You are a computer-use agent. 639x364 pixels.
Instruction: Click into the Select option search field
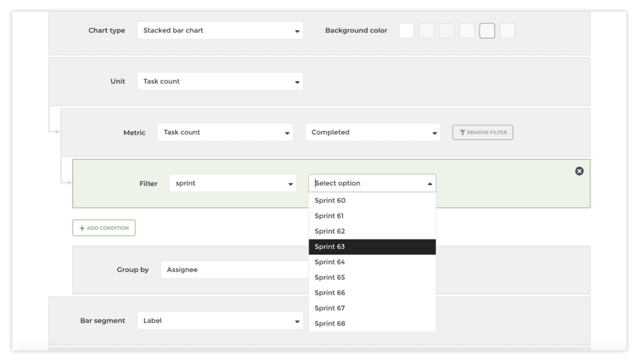(x=372, y=183)
